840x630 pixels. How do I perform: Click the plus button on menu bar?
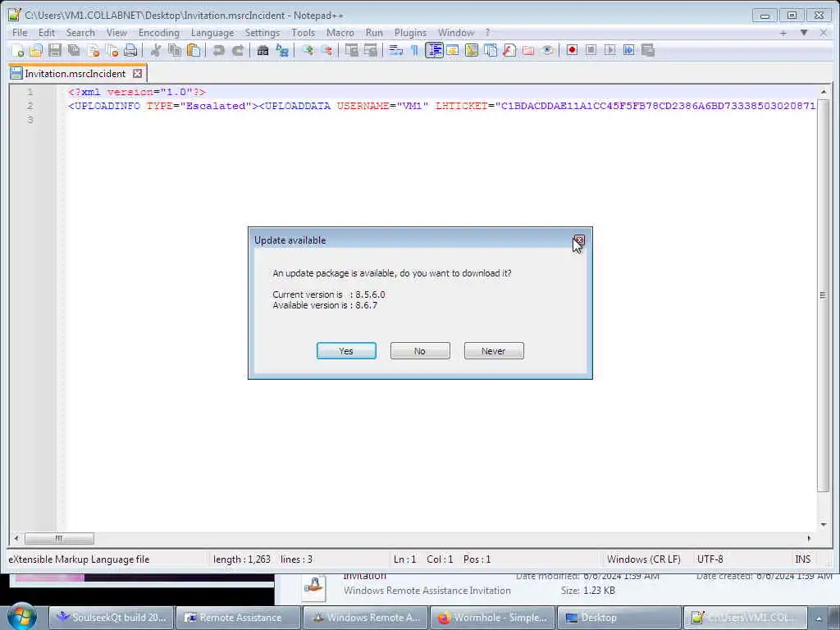[x=783, y=33]
